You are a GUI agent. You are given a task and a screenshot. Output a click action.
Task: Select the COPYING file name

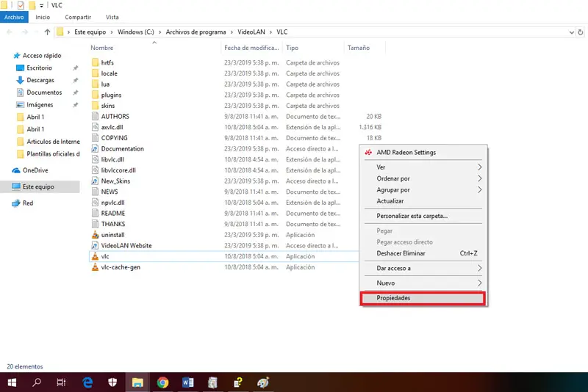[114, 138]
